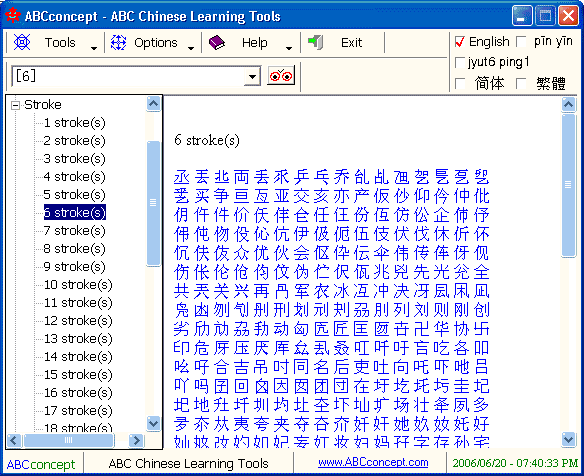
Task: Open the www.ABCconcept.com link
Action: (x=373, y=462)
